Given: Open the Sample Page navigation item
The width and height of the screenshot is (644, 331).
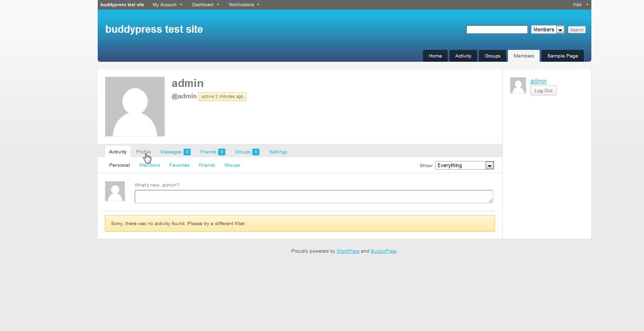Looking at the screenshot, I should click(x=562, y=56).
